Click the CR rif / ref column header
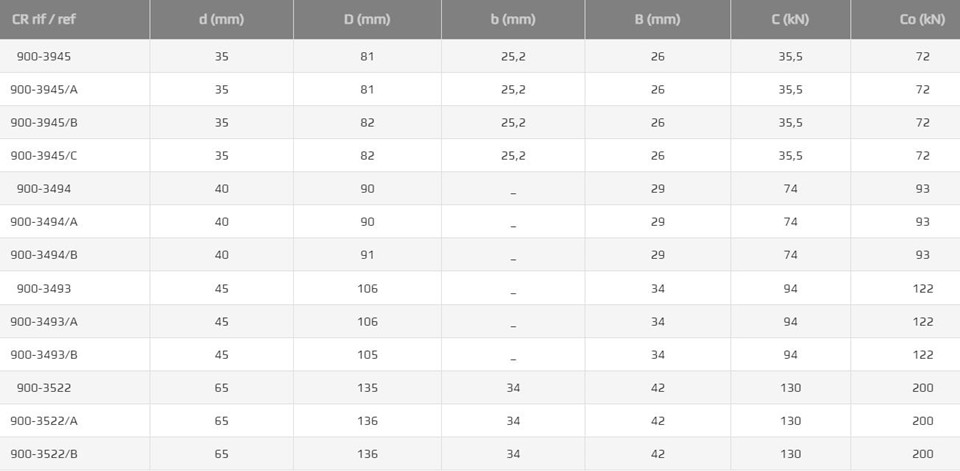Viewport: 960px width, 471px height. click(x=43, y=19)
